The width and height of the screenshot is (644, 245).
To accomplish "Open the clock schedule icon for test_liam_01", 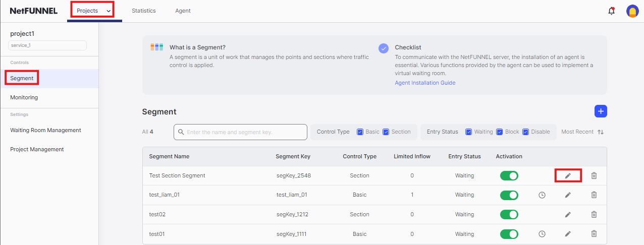I will (x=542, y=195).
